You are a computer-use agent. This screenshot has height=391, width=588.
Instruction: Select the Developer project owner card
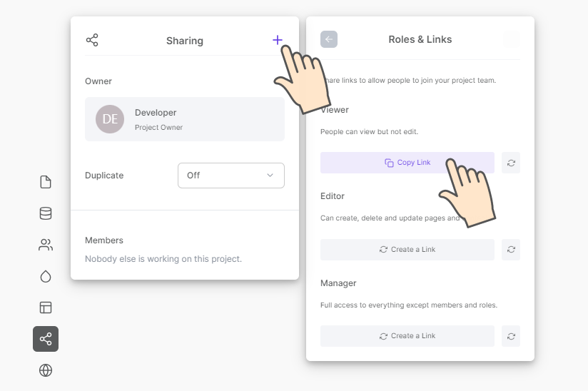tap(185, 119)
